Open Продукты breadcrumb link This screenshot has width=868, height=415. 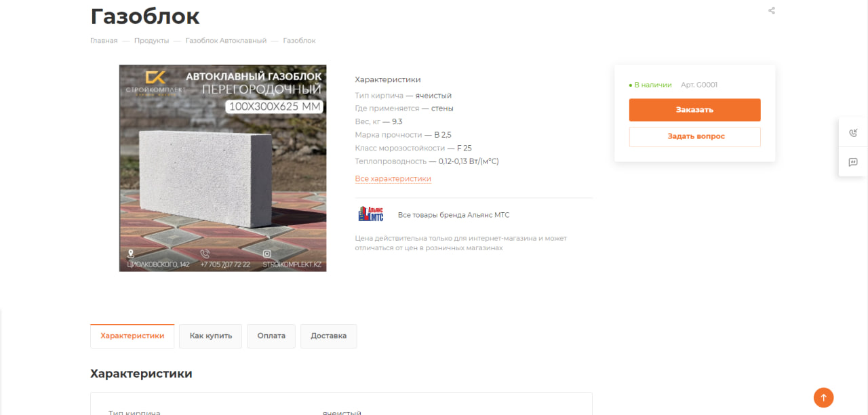tap(151, 41)
